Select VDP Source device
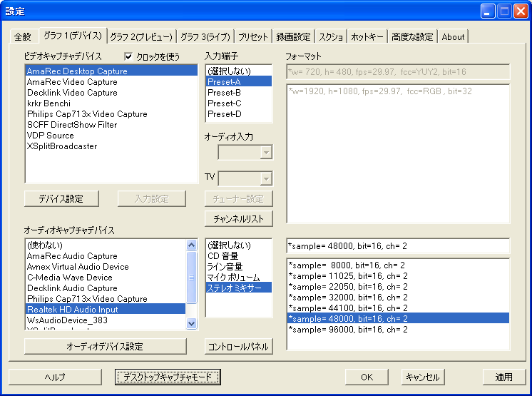 point(112,136)
